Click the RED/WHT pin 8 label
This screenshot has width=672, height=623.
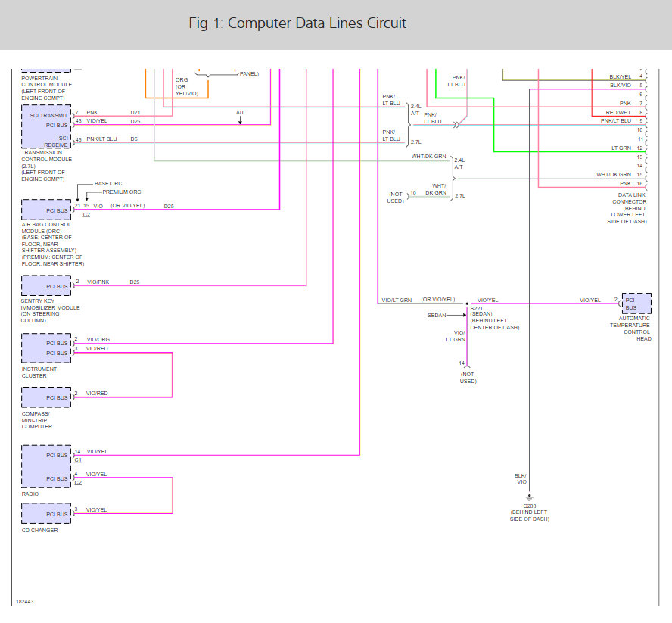(x=624, y=112)
